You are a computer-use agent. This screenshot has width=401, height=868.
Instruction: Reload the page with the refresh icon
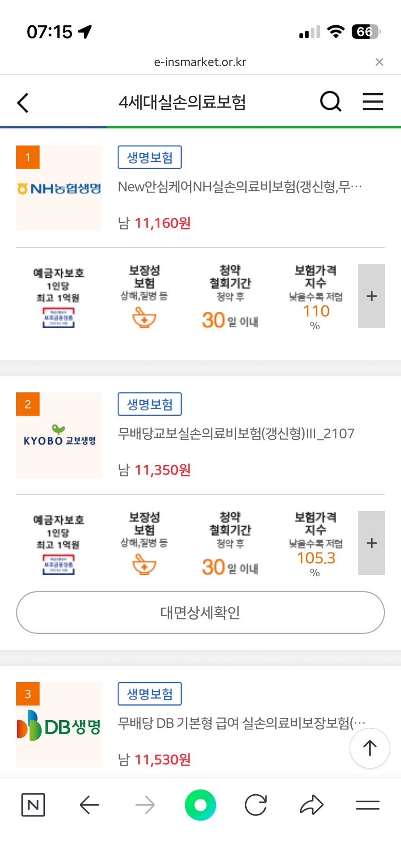click(x=256, y=805)
